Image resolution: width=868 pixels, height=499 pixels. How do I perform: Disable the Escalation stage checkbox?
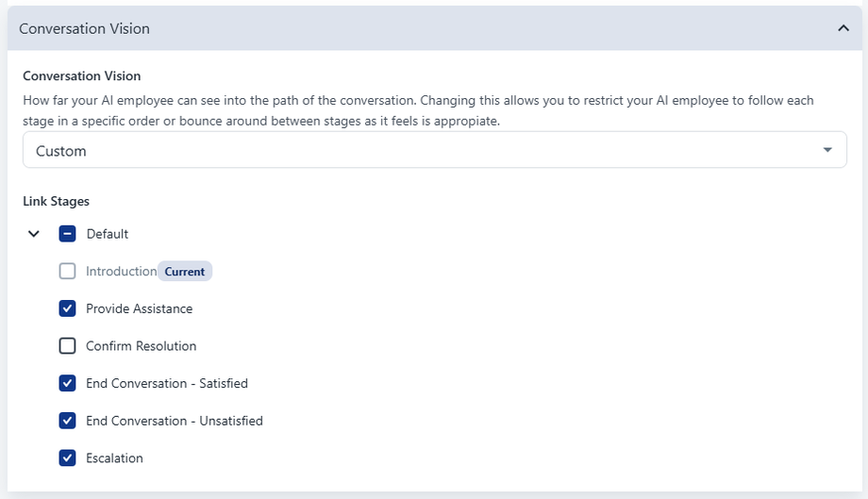point(67,458)
